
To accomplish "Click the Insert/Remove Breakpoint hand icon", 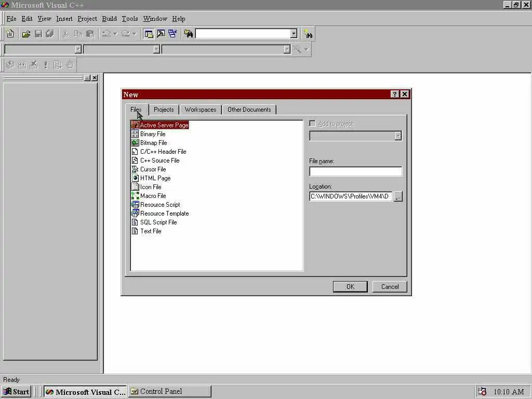I will coord(70,65).
